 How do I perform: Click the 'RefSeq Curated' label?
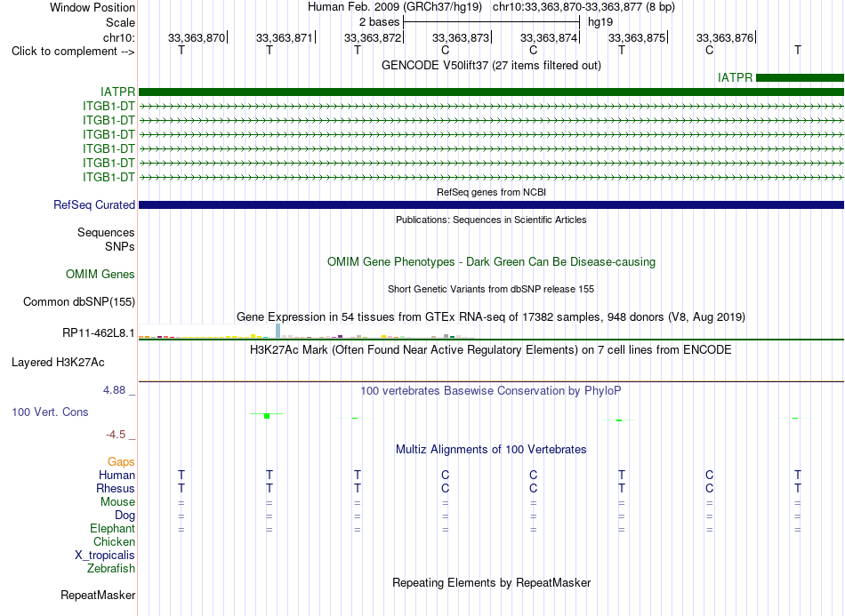coord(94,204)
